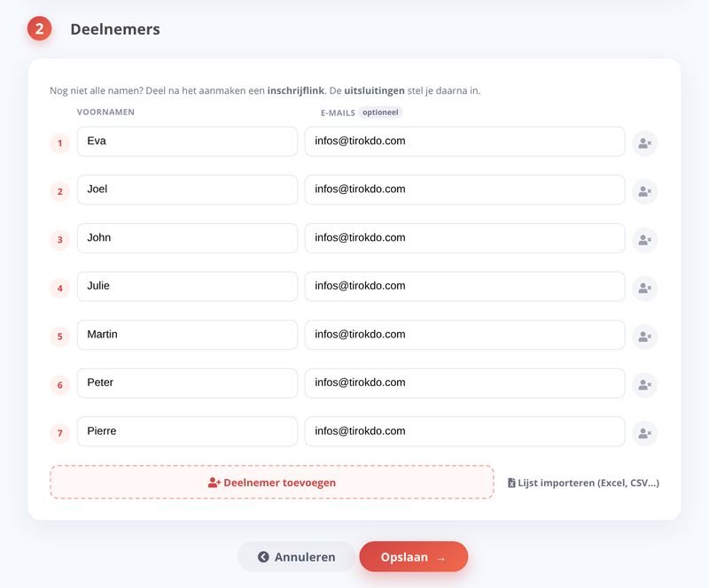Edit the first name field containing Joel
709x588 pixels.
click(x=187, y=190)
